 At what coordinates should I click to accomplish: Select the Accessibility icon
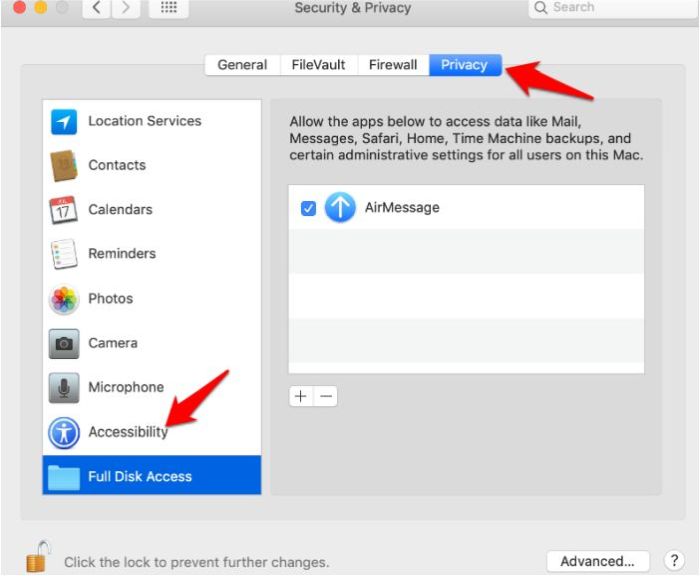(x=64, y=432)
